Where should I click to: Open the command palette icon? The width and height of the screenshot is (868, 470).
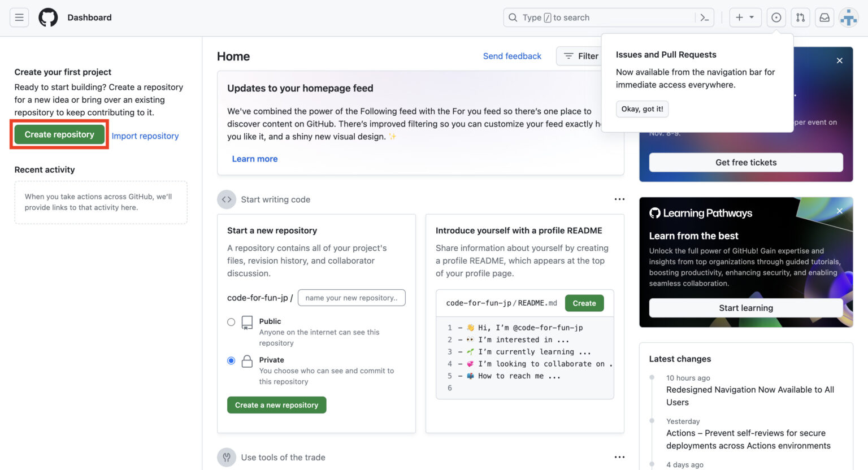(x=705, y=18)
